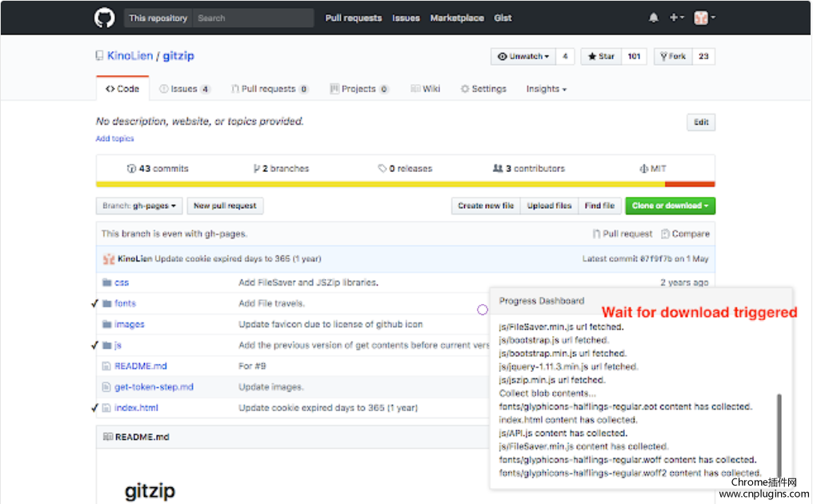Open the Pull request link in branch bar
Viewport: 813px width, 504px height.
coord(623,234)
